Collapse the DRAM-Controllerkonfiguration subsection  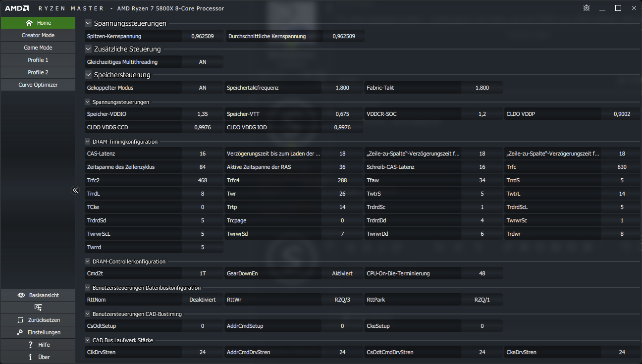88,261
